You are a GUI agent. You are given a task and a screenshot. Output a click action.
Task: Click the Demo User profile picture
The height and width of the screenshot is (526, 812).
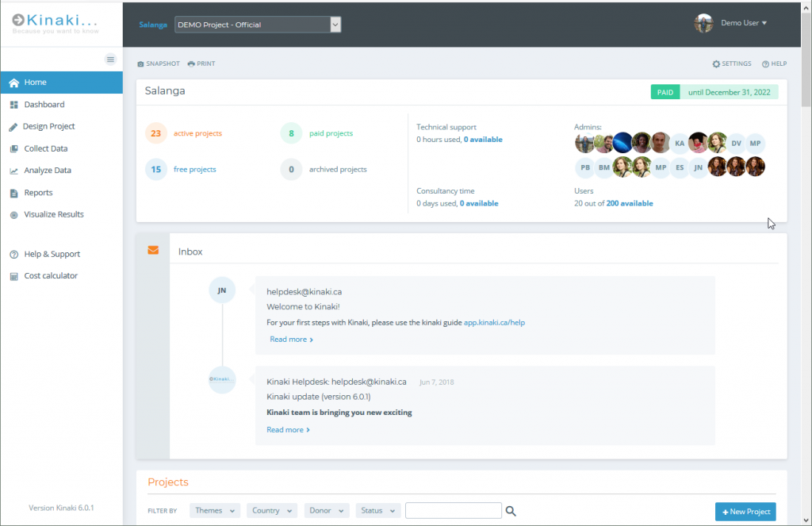coord(704,23)
